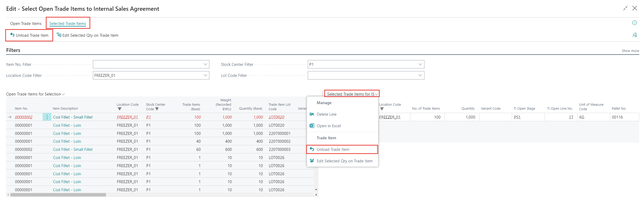Expand the Item No. Filter dropdown

pos(205,64)
